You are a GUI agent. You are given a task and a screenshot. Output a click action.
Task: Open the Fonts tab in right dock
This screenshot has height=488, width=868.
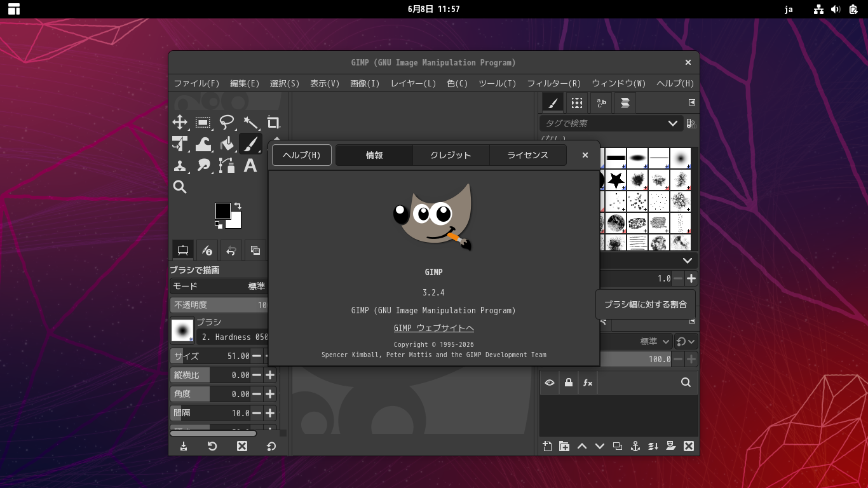(x=600, y=103)
